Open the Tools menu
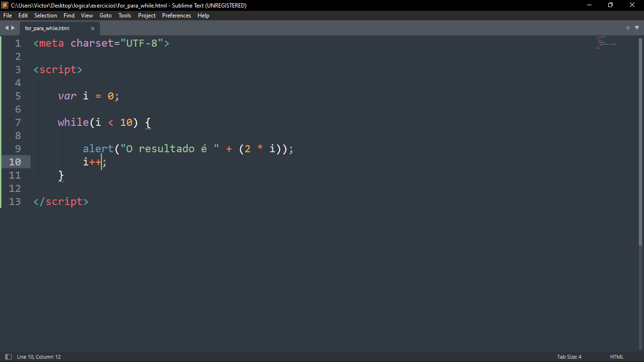The image size is (644, 362). pyautogui.click(x=124, y=16)
